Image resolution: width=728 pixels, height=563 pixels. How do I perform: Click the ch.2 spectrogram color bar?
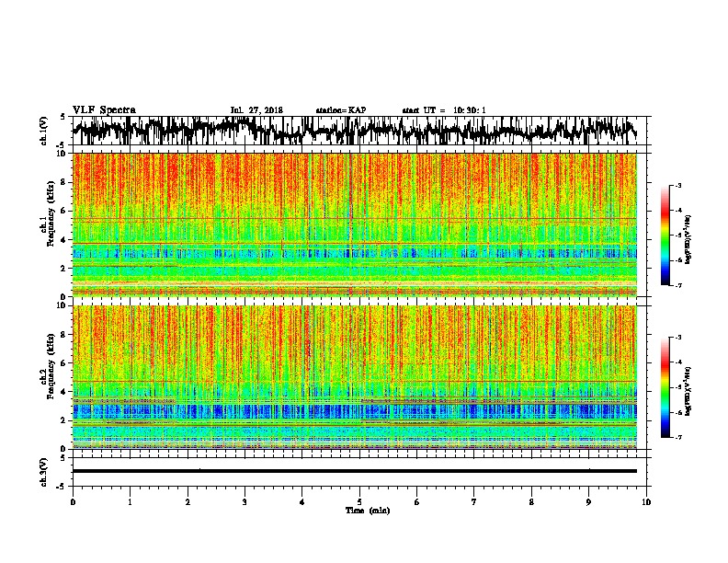[665, 387]
